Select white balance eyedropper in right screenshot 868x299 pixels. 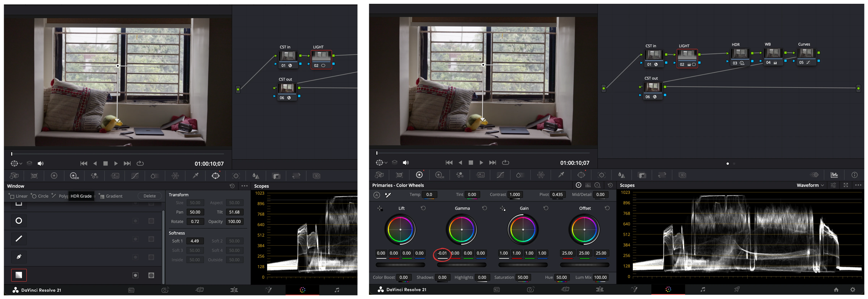(x=388, y=195)
